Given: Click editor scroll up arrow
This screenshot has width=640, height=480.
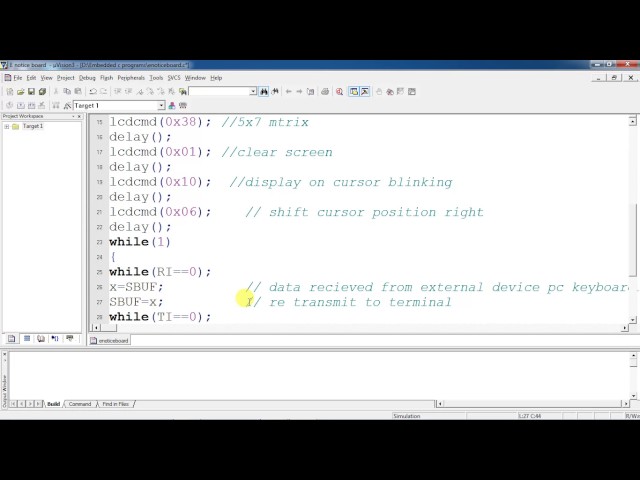Looking at the screenshot, I should [633, 121].
